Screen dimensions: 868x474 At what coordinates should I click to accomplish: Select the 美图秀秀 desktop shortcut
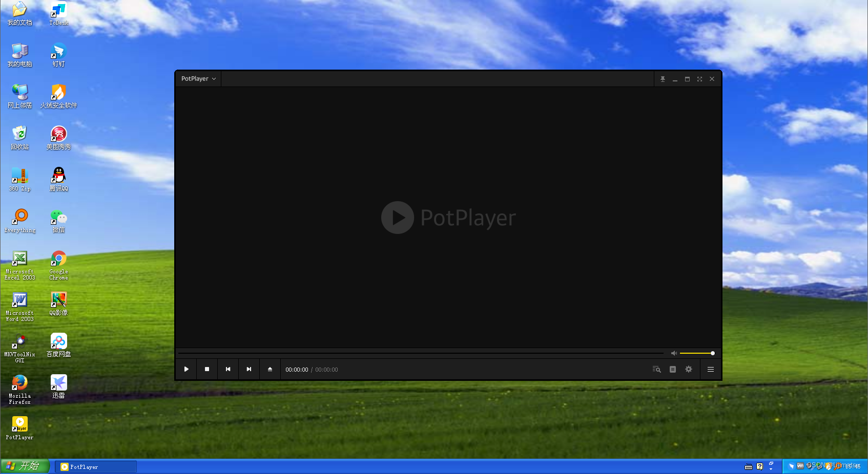59,138
